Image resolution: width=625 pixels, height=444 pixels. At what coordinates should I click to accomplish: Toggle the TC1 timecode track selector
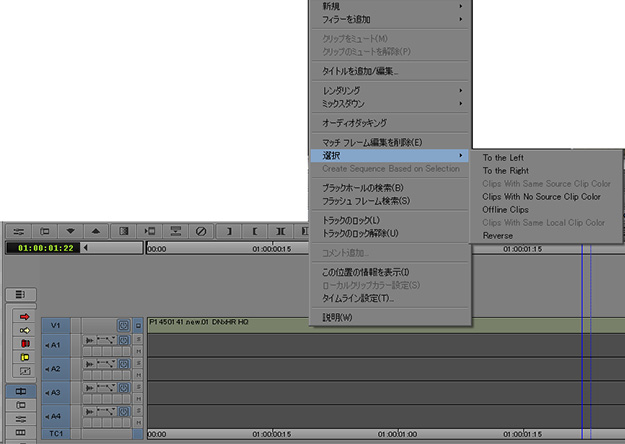pyautogui.click(x=56, y=434)
